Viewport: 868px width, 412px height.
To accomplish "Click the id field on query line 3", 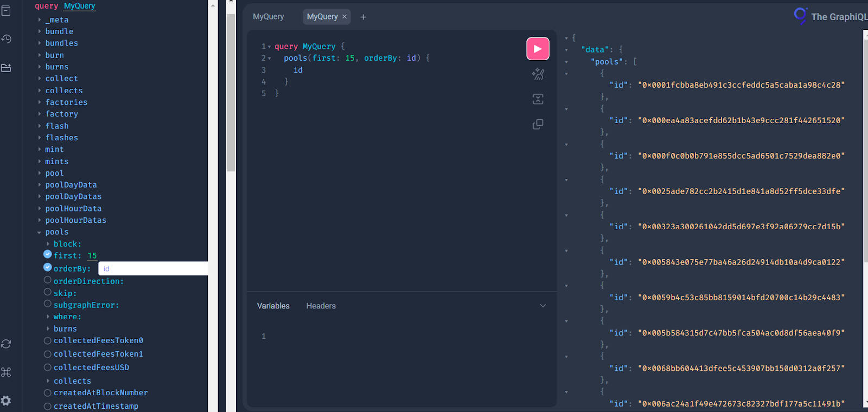I will [298, 70].
